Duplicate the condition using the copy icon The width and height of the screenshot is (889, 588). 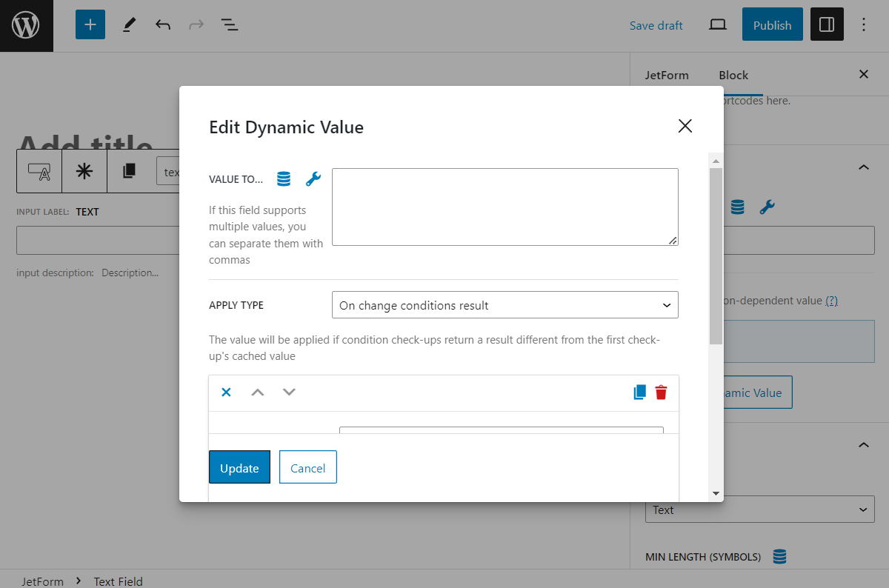click(x=639, y=392)
